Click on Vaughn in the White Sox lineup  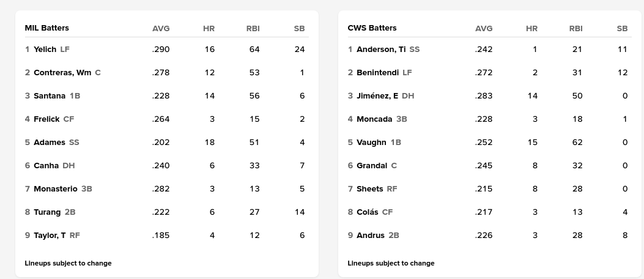[x=371, y=143]
